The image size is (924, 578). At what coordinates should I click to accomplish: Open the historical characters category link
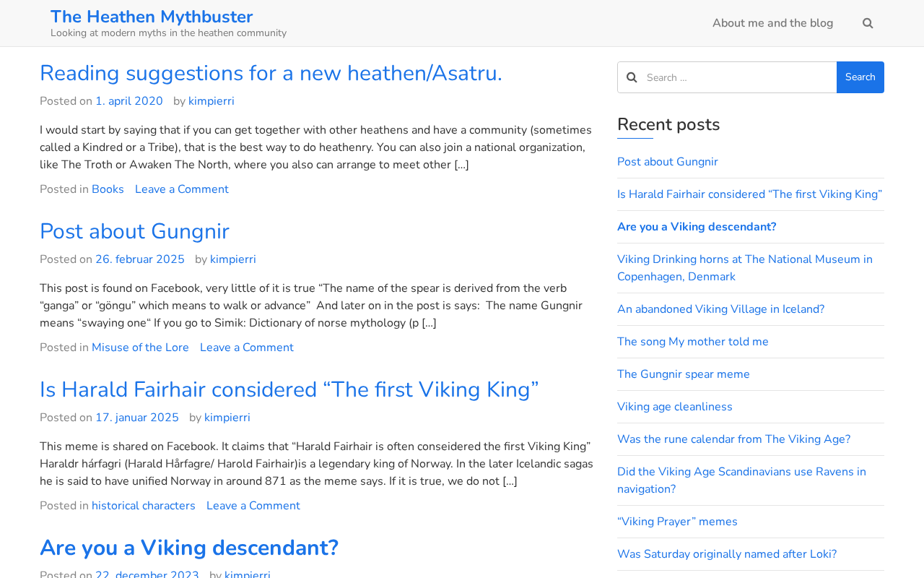pyautogui.click(x=144, y=506)
